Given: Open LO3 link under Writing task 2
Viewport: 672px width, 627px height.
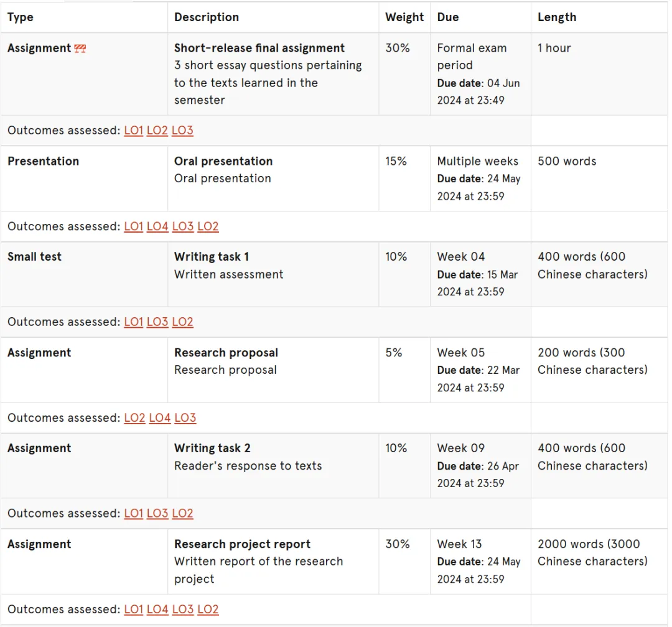Looking at the screenshot, I should tap(157, 513).
